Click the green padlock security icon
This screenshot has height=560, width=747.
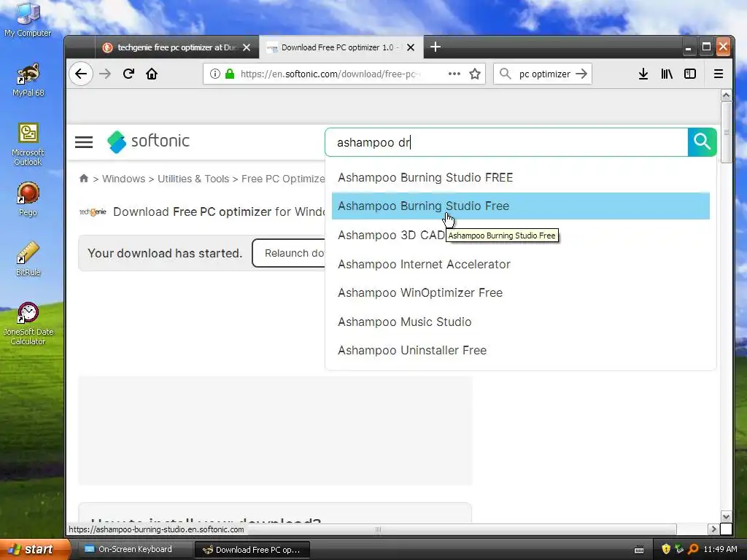coord(230,74)
